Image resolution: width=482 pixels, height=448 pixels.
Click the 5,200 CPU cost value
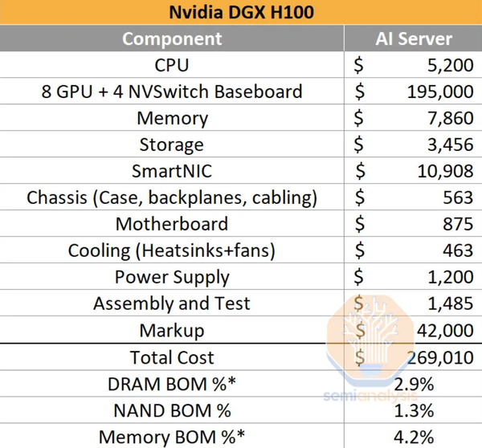451,65
